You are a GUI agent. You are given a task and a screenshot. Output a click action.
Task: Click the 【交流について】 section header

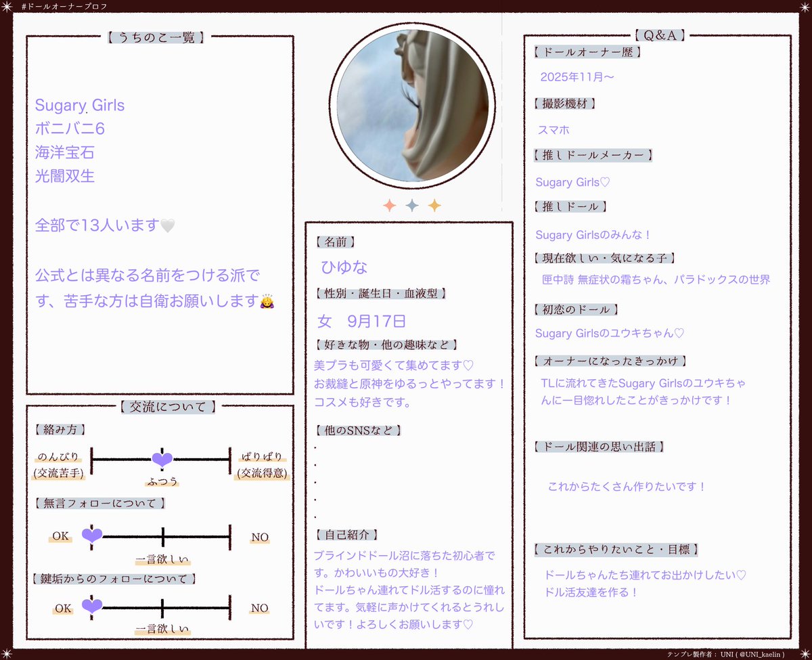click(x=167, y=407)
